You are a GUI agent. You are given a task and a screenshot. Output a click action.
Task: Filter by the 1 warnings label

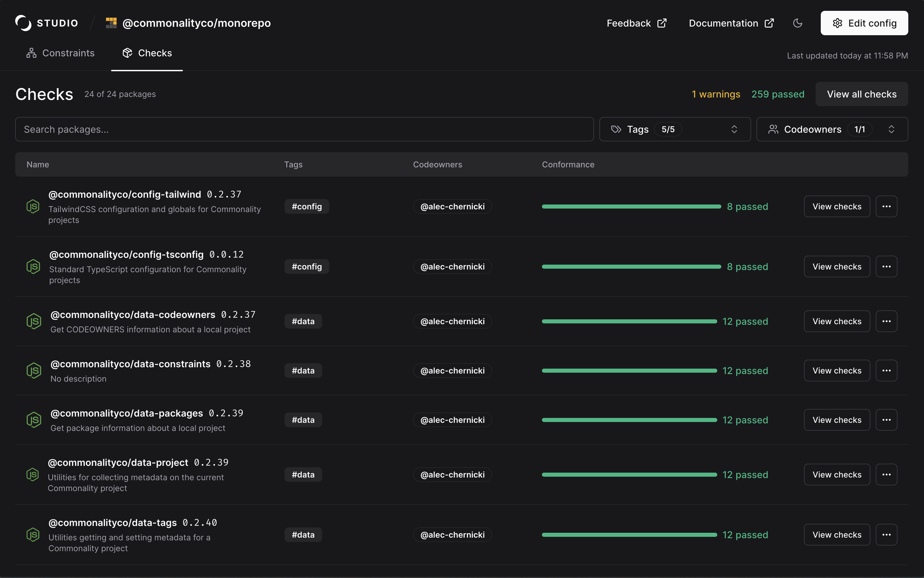click(x=716, y=94)
